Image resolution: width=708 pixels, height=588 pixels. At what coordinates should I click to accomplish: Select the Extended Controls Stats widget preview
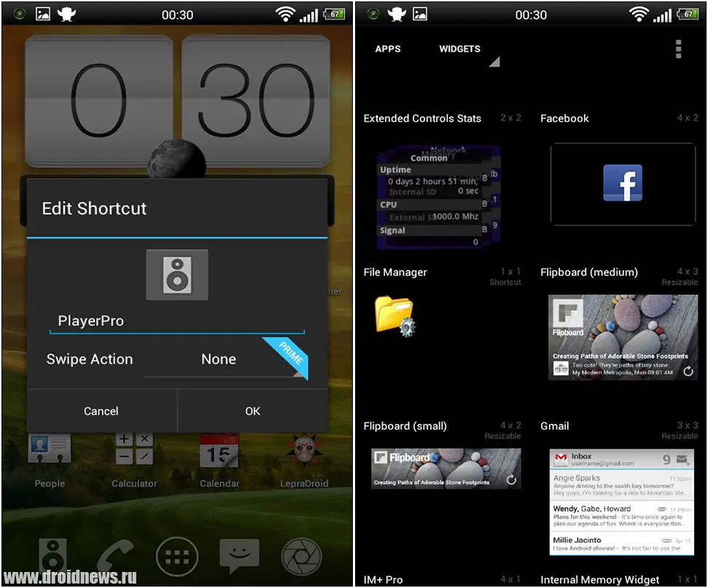click(439, 197)
